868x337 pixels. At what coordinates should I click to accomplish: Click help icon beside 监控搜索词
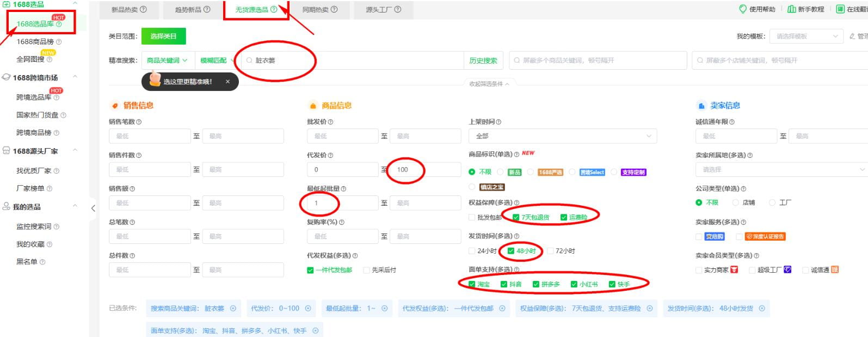point(57,226)
